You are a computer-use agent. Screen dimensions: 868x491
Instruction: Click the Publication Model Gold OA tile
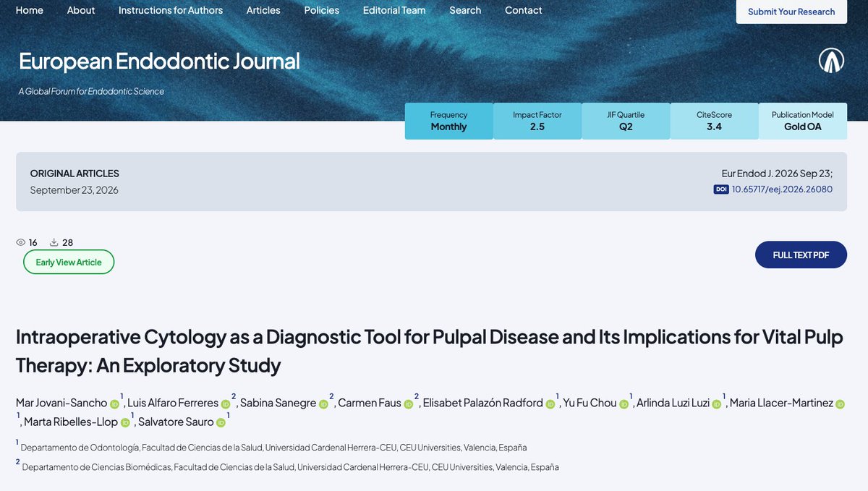coord(803,121)
